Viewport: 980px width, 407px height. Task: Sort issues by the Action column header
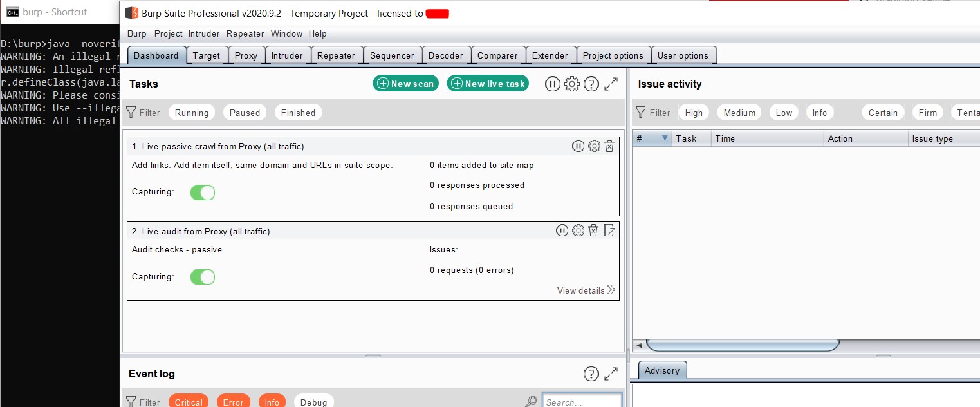tap(865, 138)
